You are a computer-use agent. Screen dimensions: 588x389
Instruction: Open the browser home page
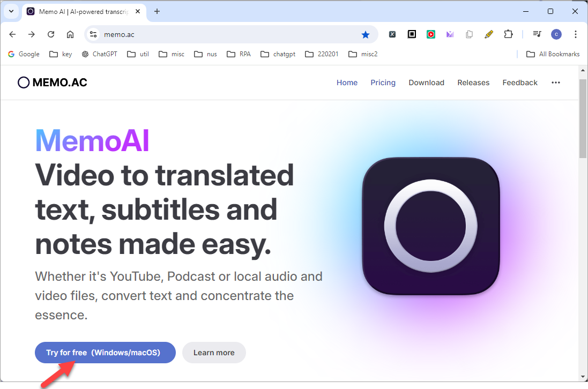coord(70,34)
